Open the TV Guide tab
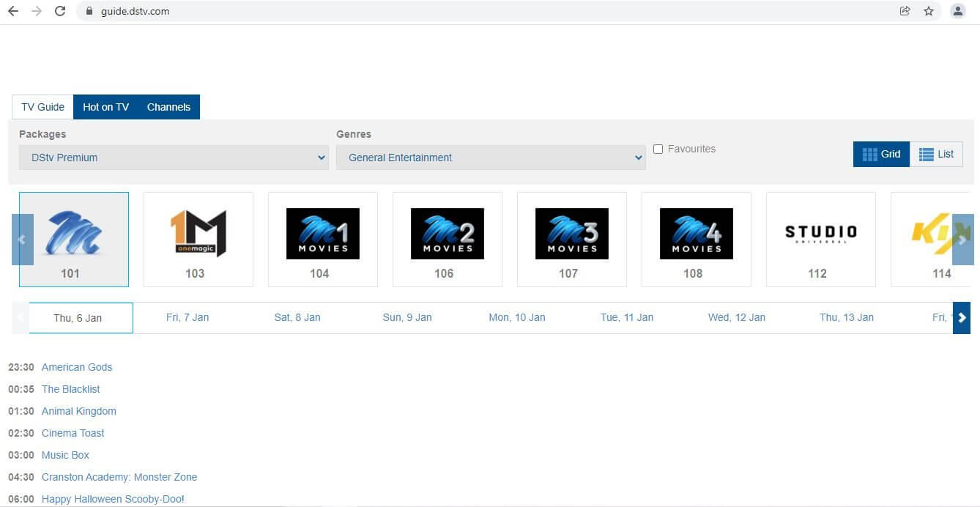The width and height of the screenshot is (980, 507). tap(42, 107)
